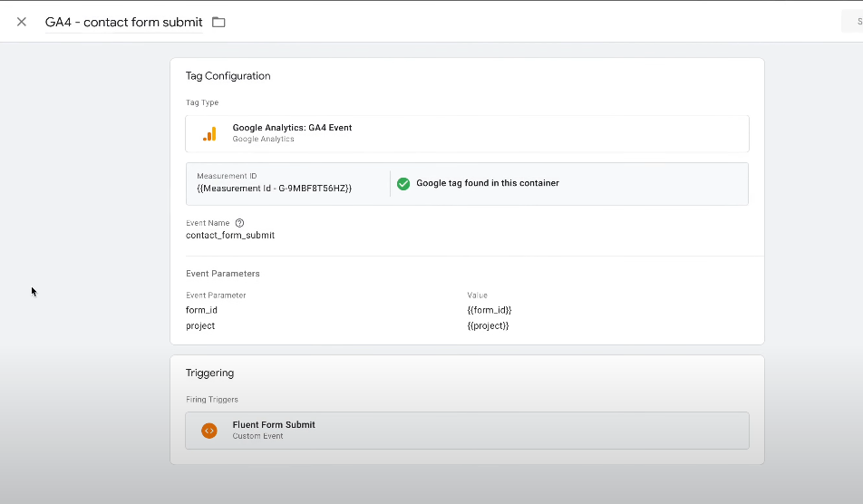Click the Triggering section heading

(x=209, y=373)
